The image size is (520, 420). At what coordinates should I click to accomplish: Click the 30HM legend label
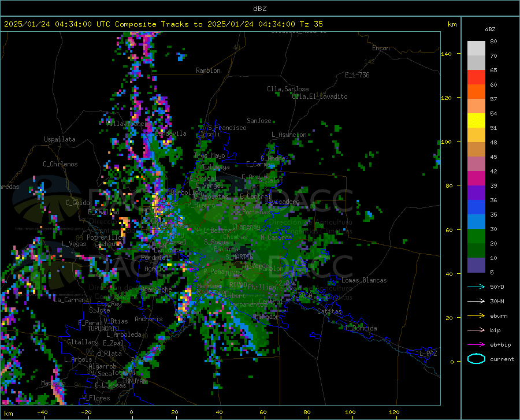(x=497, y=302)
